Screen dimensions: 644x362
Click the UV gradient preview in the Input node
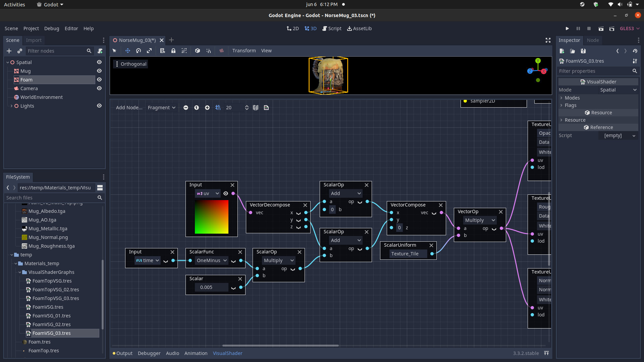[212, 217]
